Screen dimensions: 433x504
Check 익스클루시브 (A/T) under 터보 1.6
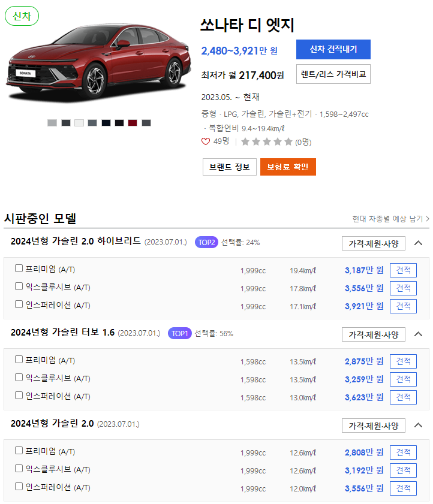click(19, 378)
